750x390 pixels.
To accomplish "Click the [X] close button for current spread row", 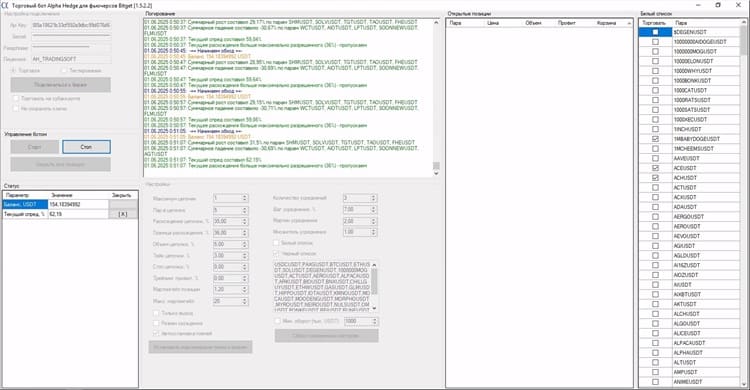I will [123, 214].
